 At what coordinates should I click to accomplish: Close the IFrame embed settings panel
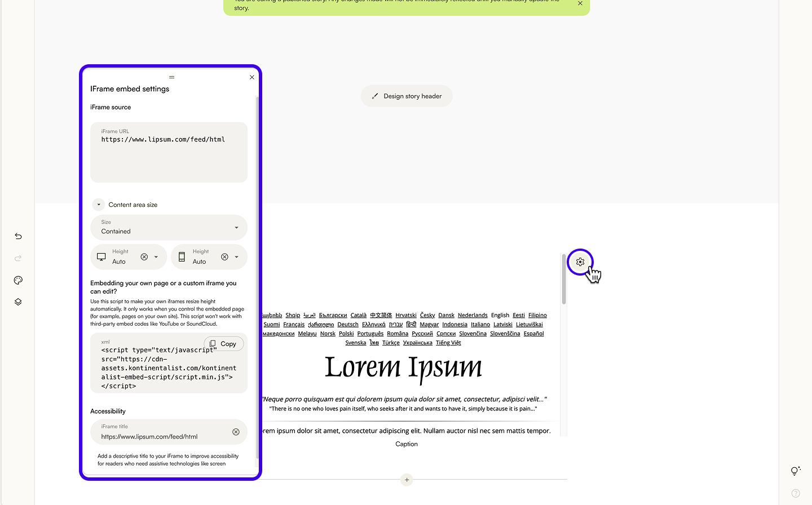252,77
